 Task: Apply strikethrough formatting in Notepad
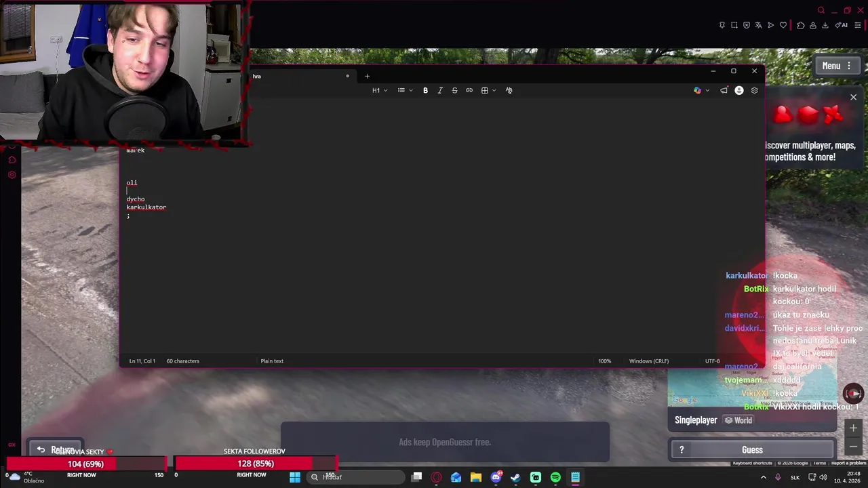point(454,90)
